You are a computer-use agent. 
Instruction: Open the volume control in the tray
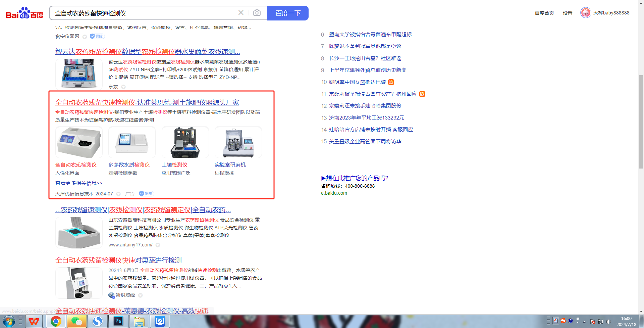pyautogui.click(x=609, y=322)
